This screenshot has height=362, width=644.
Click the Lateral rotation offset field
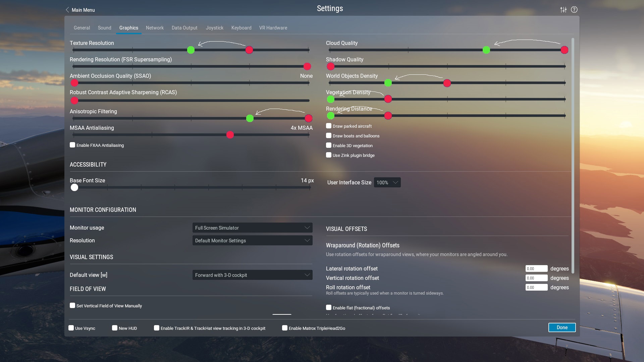536,268
